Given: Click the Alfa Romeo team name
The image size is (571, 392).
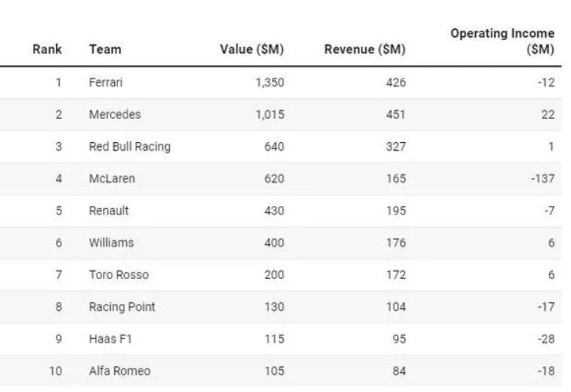Looking at the screenshot, I should click(x=120, y=371).
